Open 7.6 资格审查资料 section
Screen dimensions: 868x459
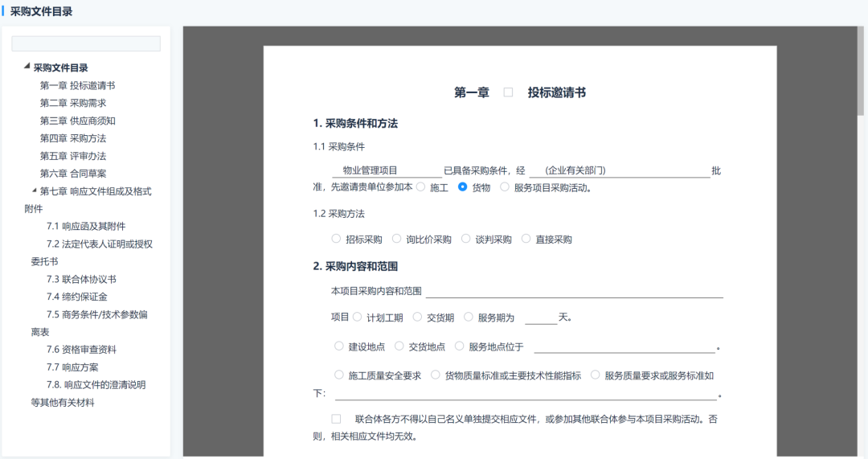81,350
